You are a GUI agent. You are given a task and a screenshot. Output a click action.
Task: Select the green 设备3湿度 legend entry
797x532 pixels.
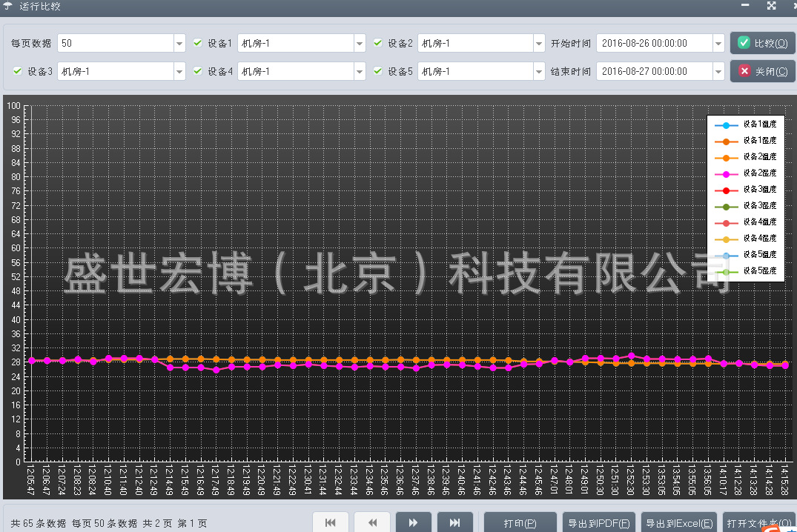point(746,206)
